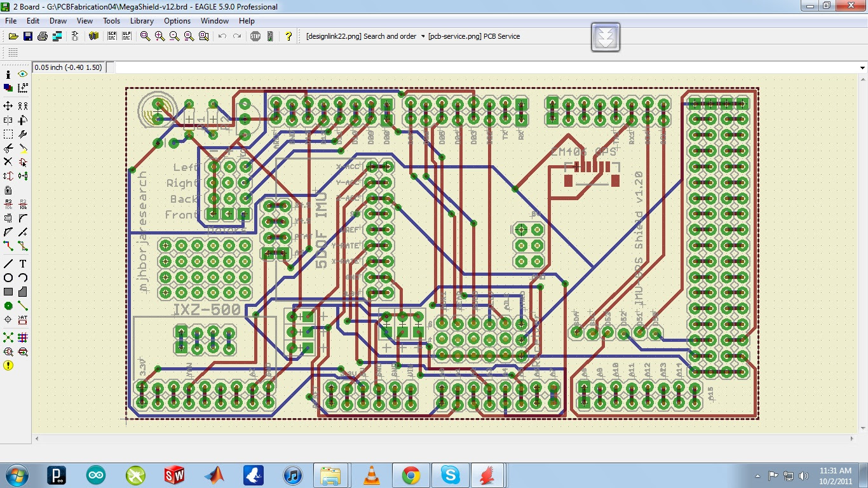This screenshot has height=488, width=868.
Task: Select the Split wire tool
Action: coord(8,232)
